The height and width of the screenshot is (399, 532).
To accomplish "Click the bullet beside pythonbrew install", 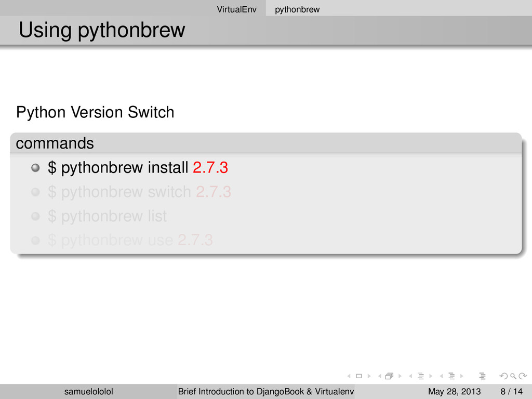I will pos(35,168).
